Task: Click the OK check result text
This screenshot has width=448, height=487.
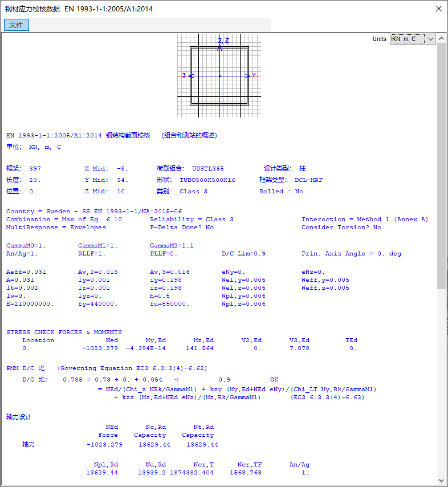Action: (x=274, y=380)
